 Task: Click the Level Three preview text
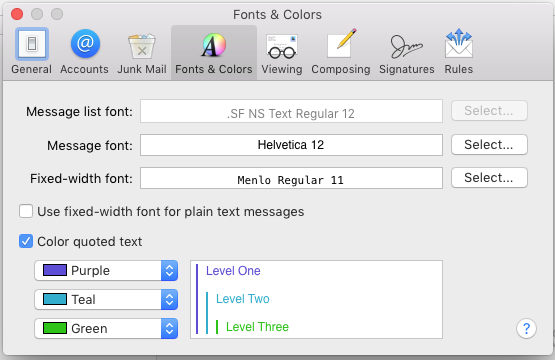(x=257, y=327)
